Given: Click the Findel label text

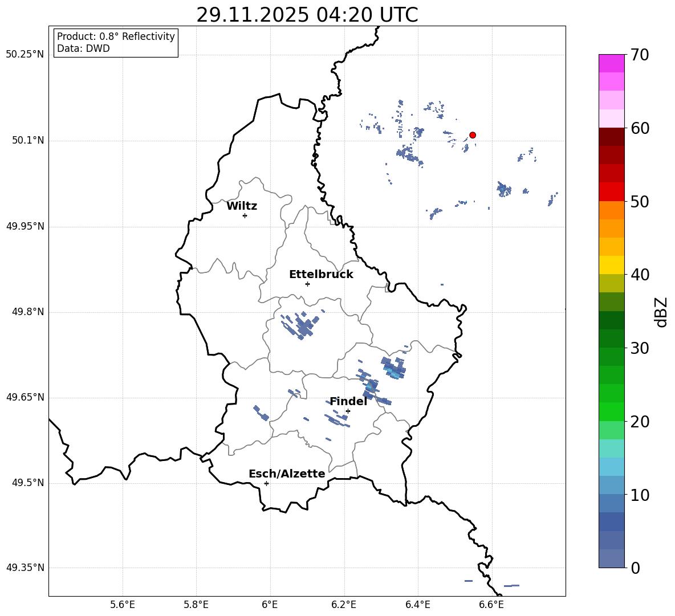Looking at the screenshot, I should (348, 401).
